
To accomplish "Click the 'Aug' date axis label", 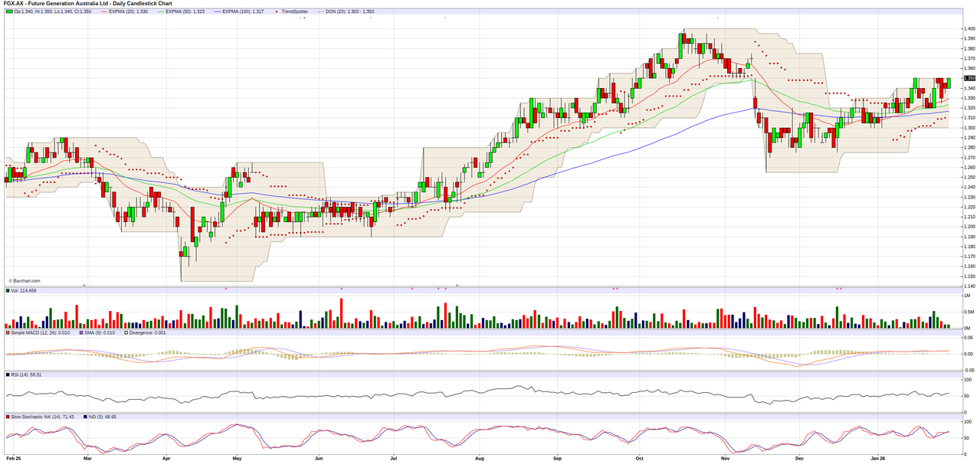I will 480,458.
